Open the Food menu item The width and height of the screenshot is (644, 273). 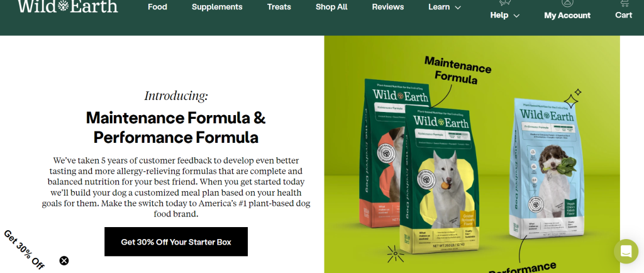pyautogui.click(x=157, y=7)
